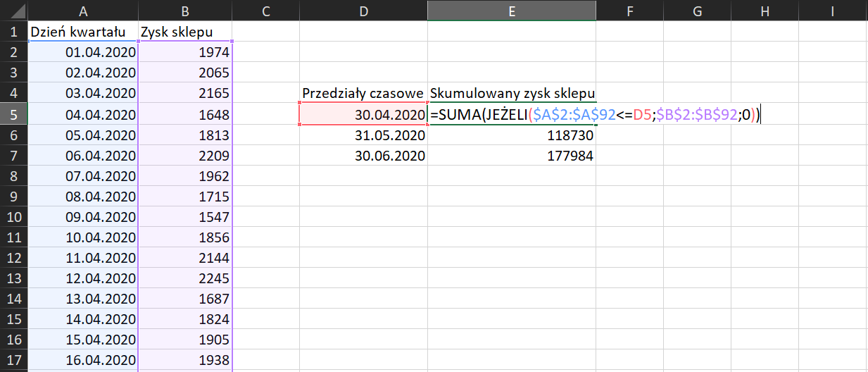This screenshot has width=868, height=372.
Task: Click the cumulative value 118730
Action: [x=512, y=135]
